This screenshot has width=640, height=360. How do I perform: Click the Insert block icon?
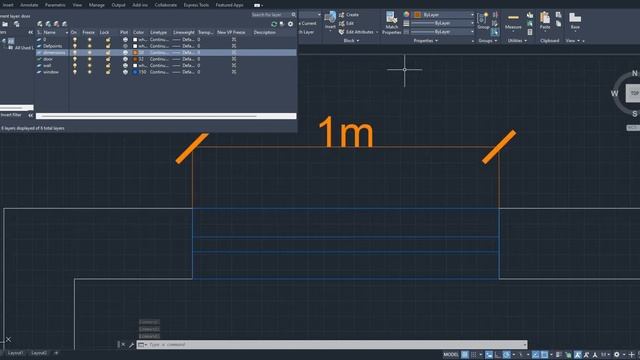tap(330, 17)
